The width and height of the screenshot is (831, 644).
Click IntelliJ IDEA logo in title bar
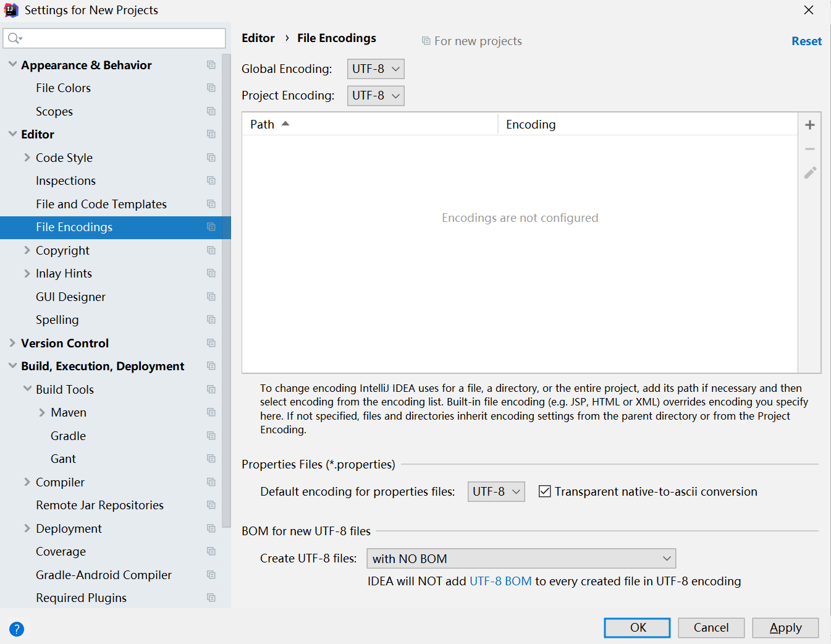tap(11, 10)
